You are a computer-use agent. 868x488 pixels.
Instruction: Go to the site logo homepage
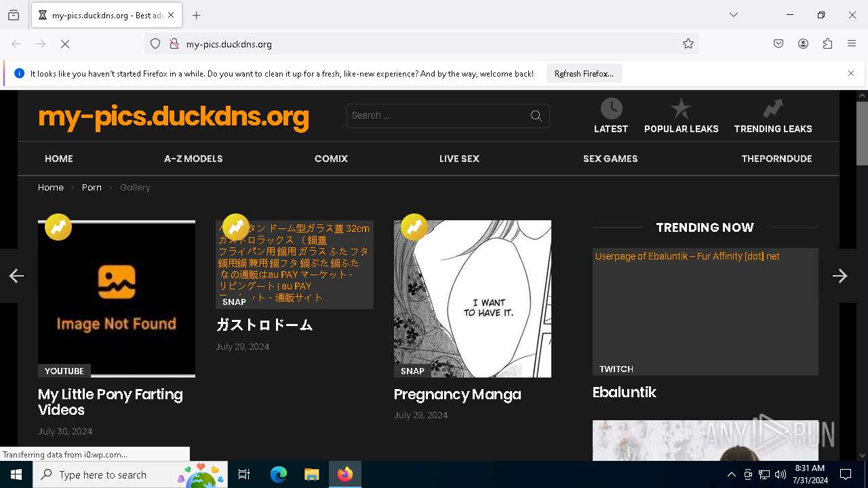[x=174, y=117]
